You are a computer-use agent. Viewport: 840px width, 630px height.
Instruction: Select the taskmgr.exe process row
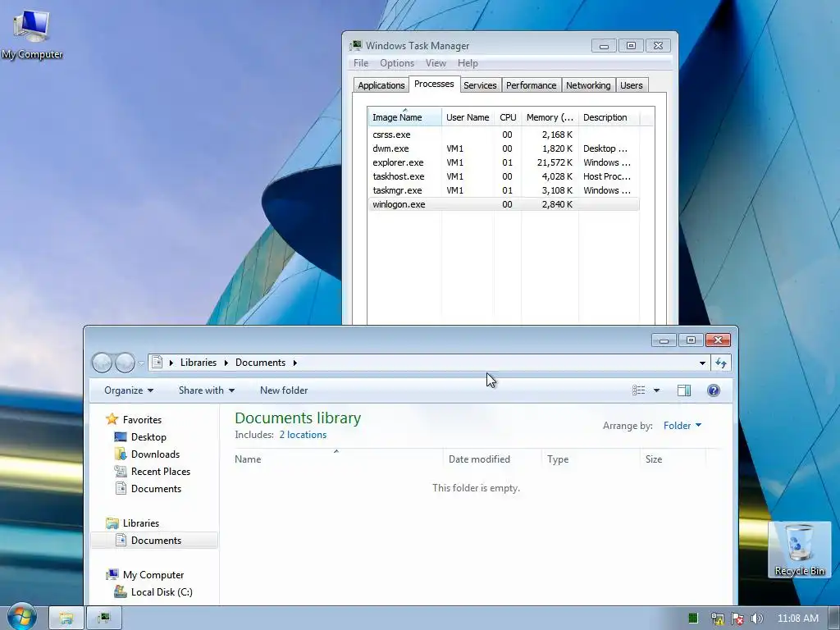click(x=504, y=190)
